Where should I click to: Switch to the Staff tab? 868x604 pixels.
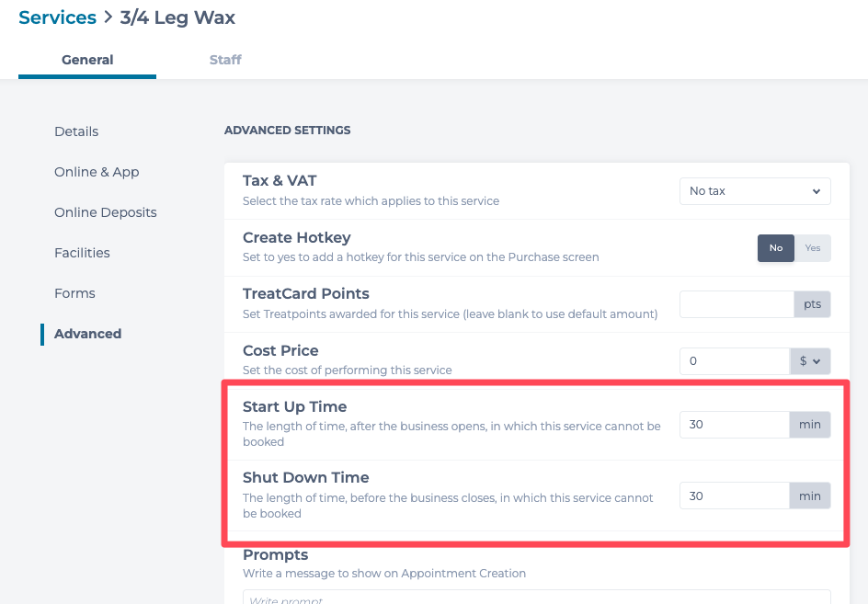(225, 60)
